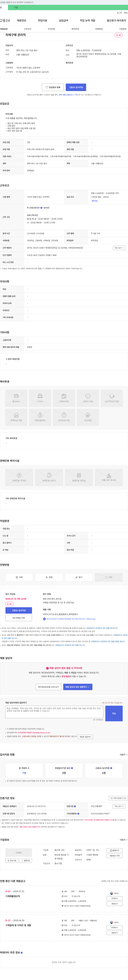Open the 실업급여 menu
This screenshot has height=980, width=128.
[64, 21]
